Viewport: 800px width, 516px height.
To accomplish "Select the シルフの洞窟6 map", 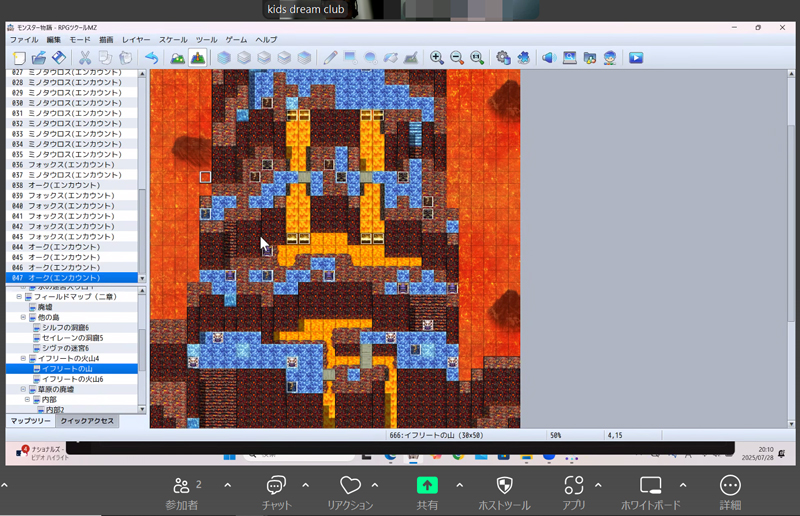I will tap(65, 328).
